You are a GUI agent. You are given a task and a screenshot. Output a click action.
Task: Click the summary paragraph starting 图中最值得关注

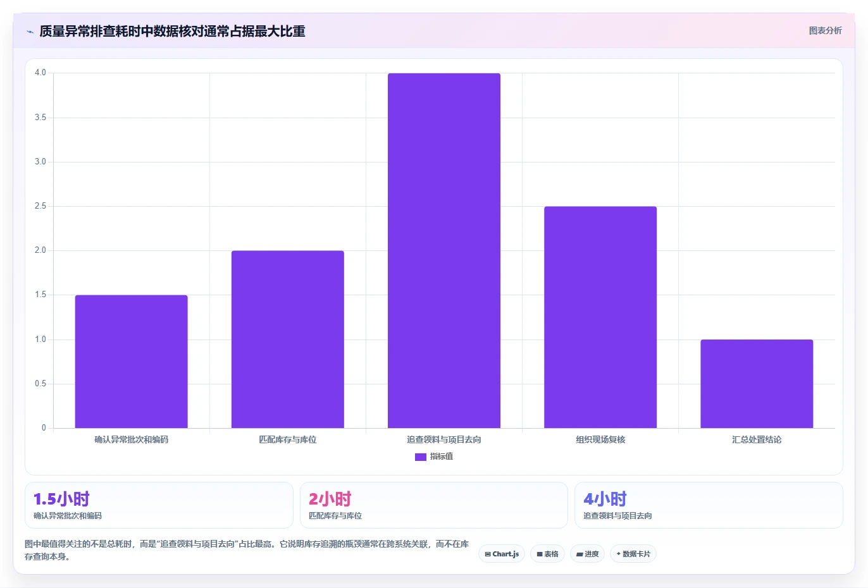[x=247, y=550]
